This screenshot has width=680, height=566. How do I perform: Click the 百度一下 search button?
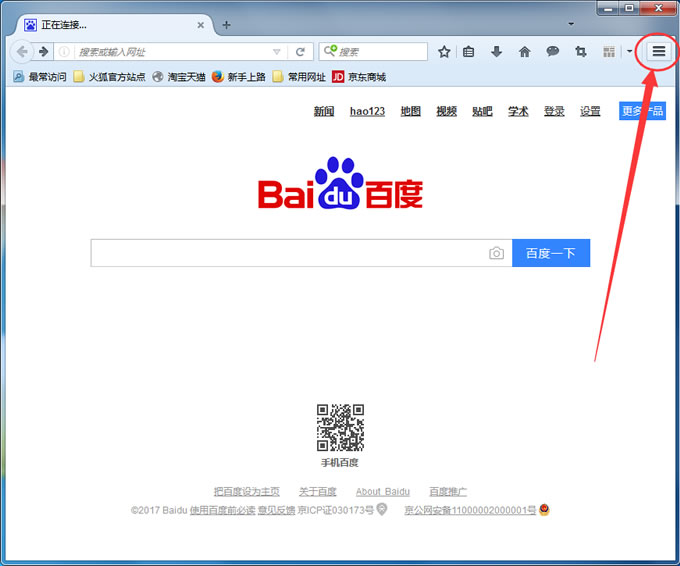click(551, 254)
